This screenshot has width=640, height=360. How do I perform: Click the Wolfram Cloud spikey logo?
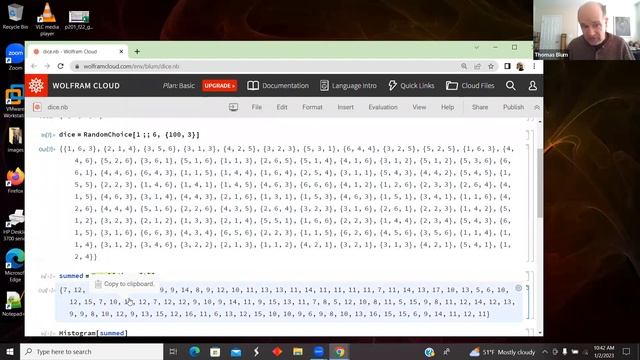[36, 86]
